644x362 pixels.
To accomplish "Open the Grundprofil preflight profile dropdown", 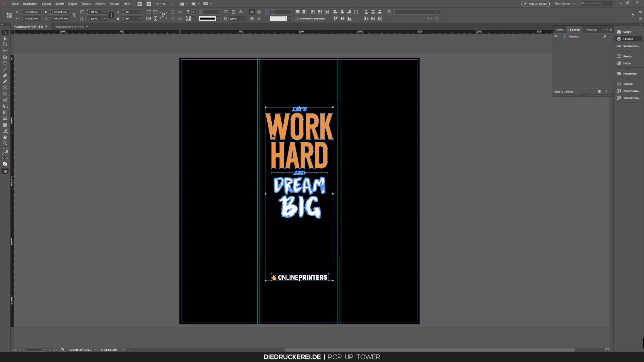I will coord(95,350).
